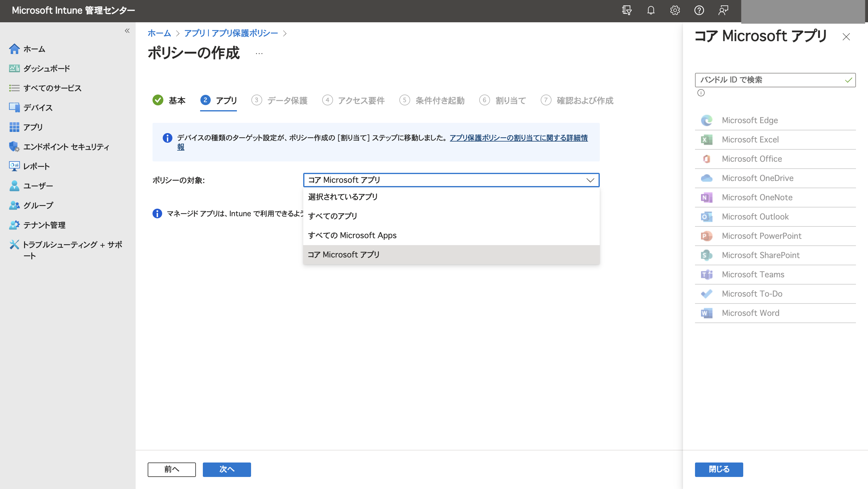Choose すべての Microsoft Apps option
868x489 pixels.
(x=451, y=235)
